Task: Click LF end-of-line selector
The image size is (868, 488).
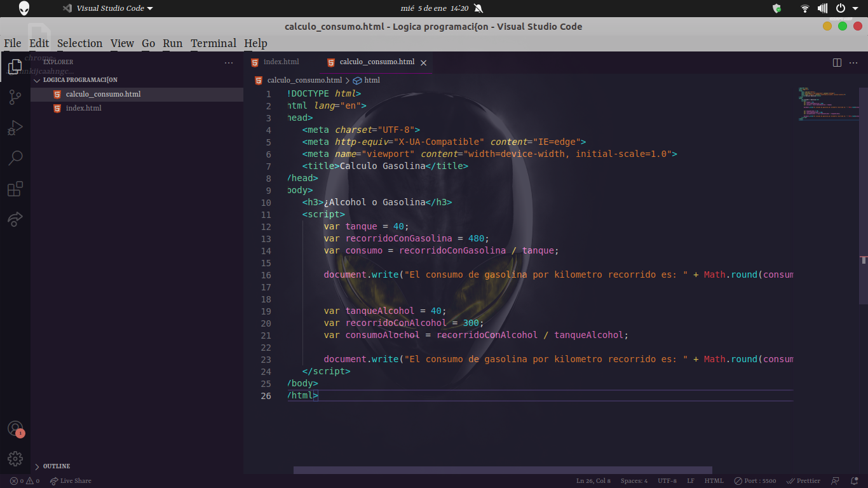Action: pos(691,481)
